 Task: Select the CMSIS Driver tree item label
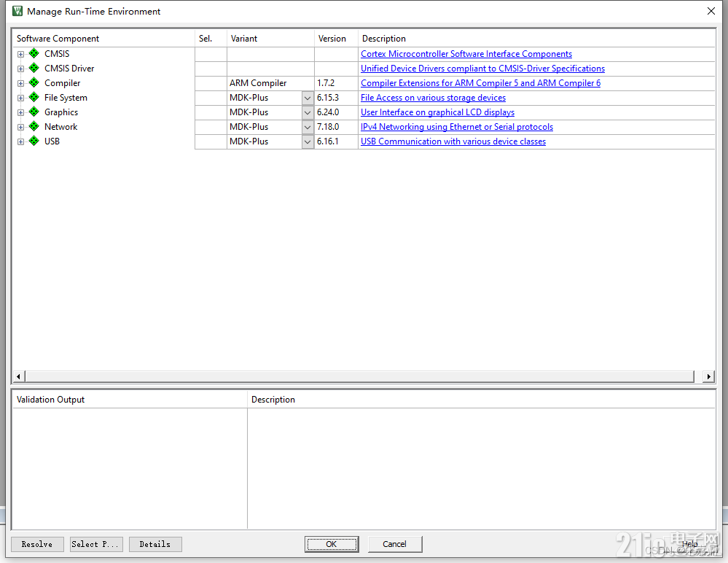[x=69, y=69]
